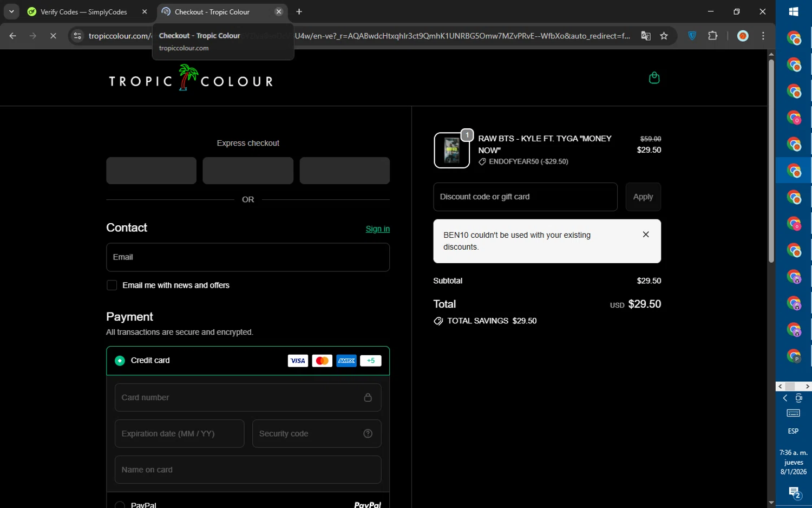Dismiss the BEN10 discount error message
The height and width of the screenshot is (508, 812).
tap(646, 235)
